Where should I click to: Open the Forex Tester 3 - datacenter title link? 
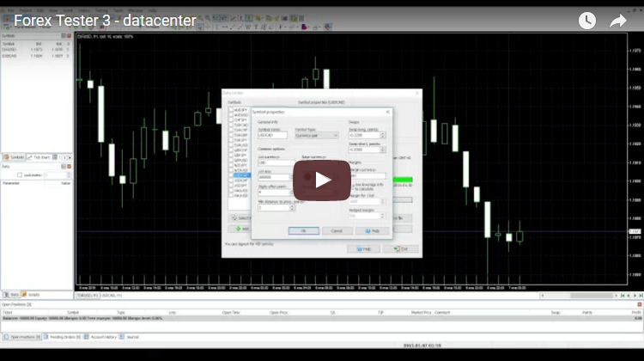(105, 21)
